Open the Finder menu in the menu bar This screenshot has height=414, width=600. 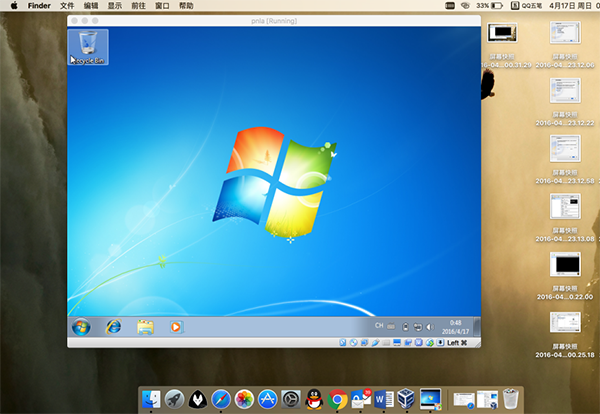39,6
